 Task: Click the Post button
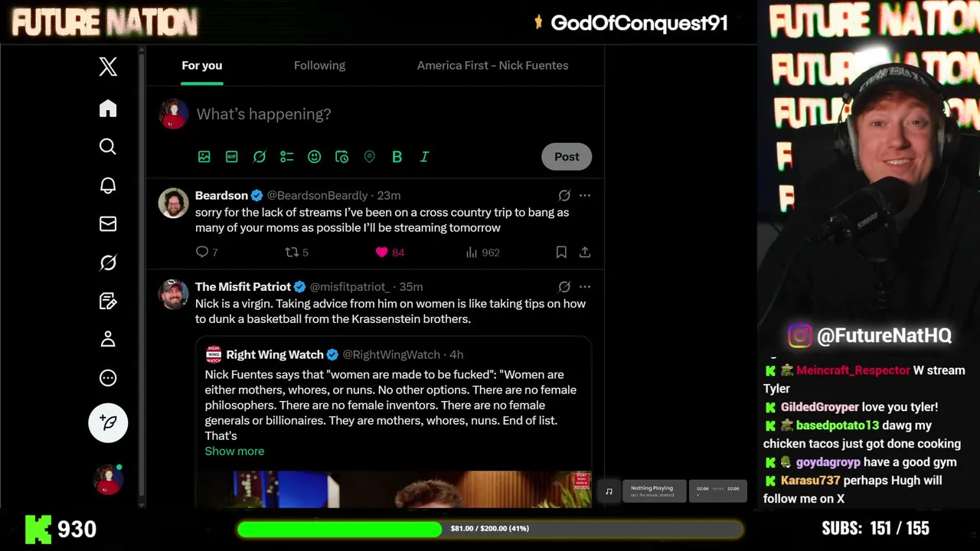567,156
